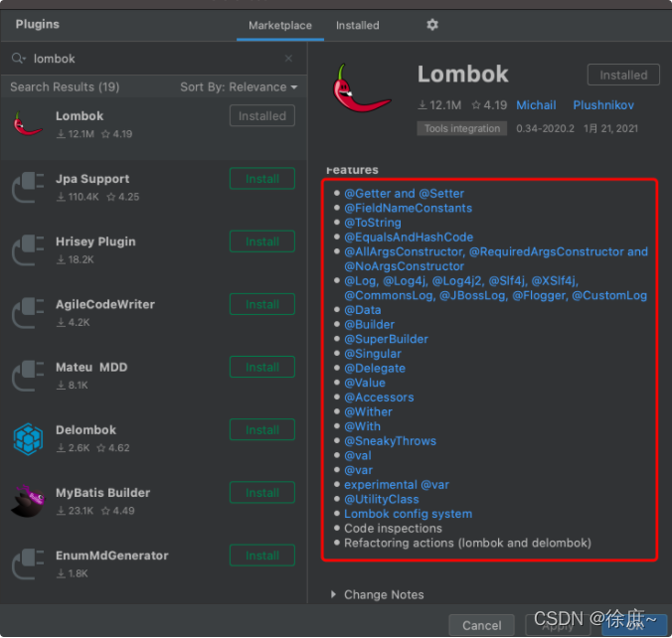Open the @Wither link

click(x=368, y=411)
